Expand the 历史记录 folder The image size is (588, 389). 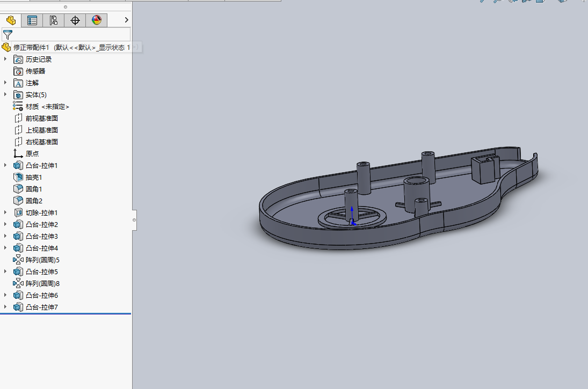pyautogui.click(x=5, y=59)
